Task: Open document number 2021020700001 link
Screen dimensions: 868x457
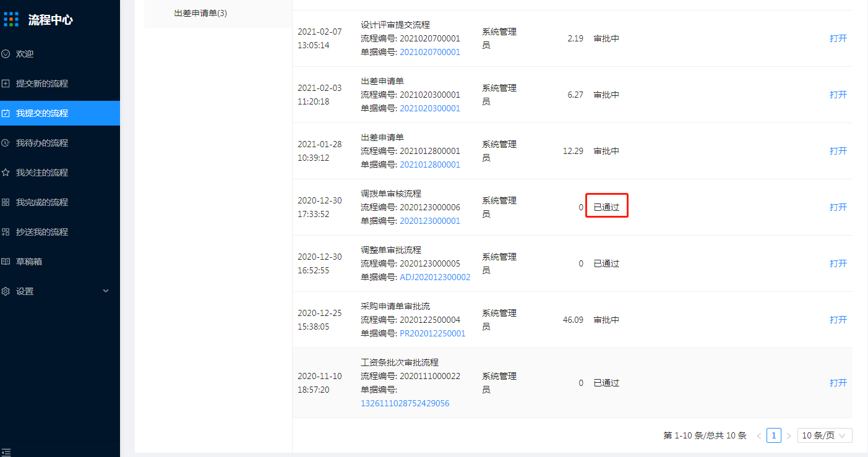Action: click(x=430, y=52)
